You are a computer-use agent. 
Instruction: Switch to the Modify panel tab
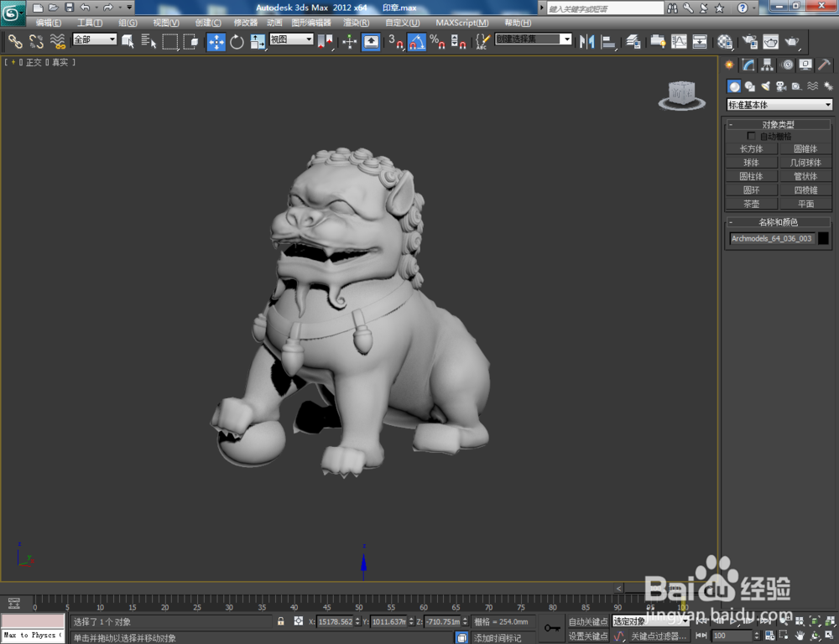(748, 65)
